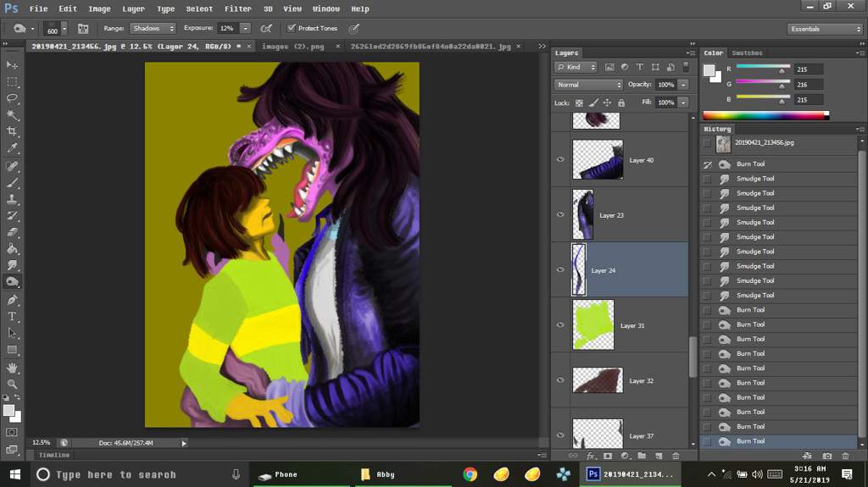Open the Range Shadows dropdown
Viewport: 868px width, 487px height.
coord(153,28)
